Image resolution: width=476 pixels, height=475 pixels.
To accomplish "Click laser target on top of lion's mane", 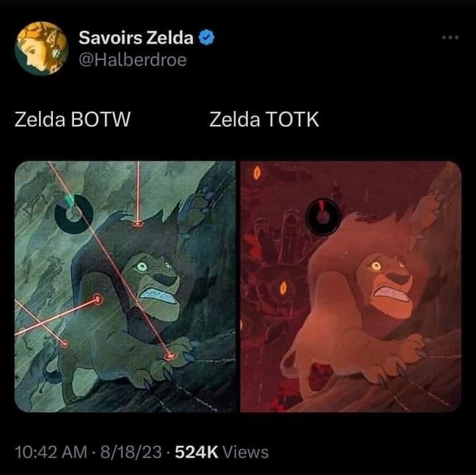I will click(138, 225).
